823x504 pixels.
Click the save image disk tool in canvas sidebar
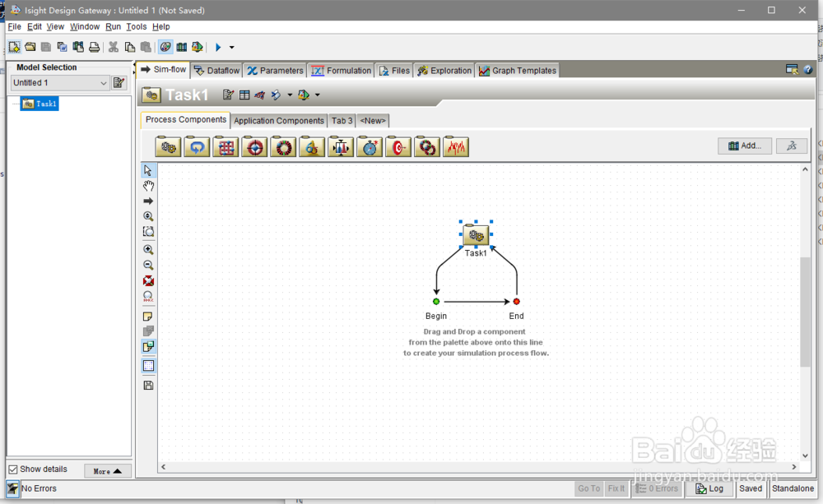click(148, 386)
